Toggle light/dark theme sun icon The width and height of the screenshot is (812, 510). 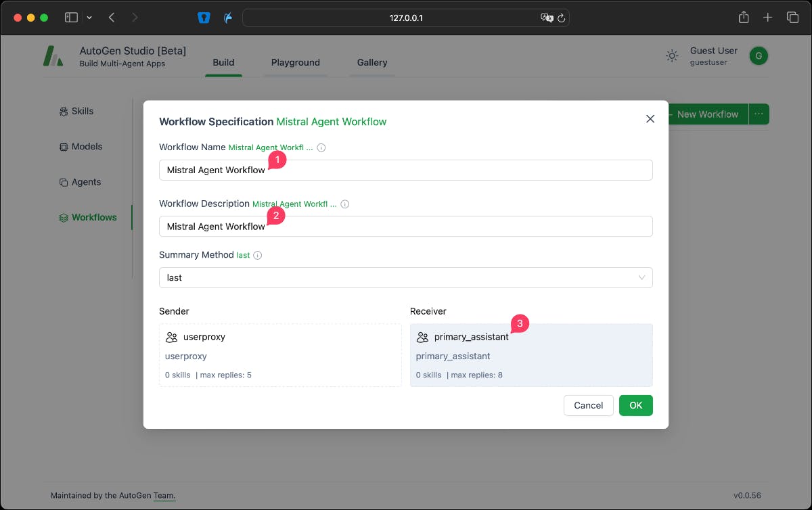pyautogui.click(x=672, y=56)
